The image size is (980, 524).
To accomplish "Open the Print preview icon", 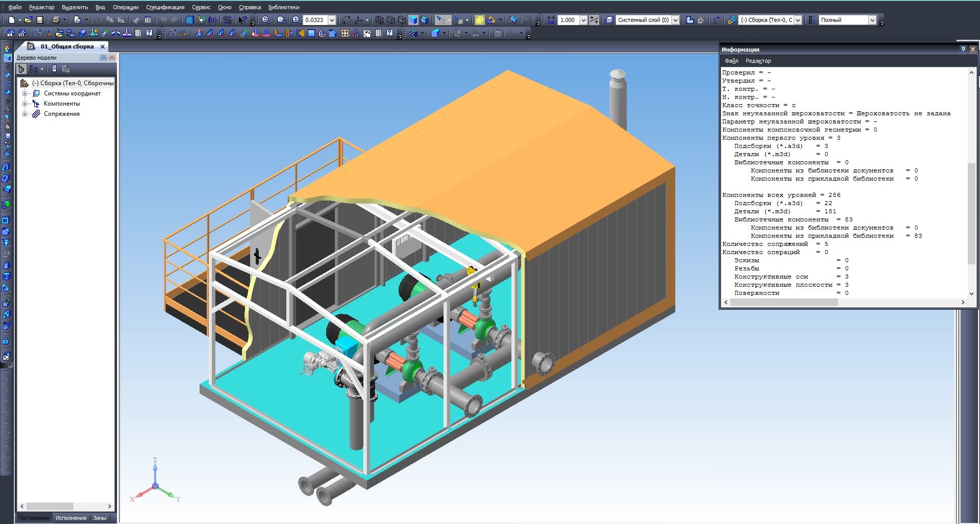I will (78, 20).
